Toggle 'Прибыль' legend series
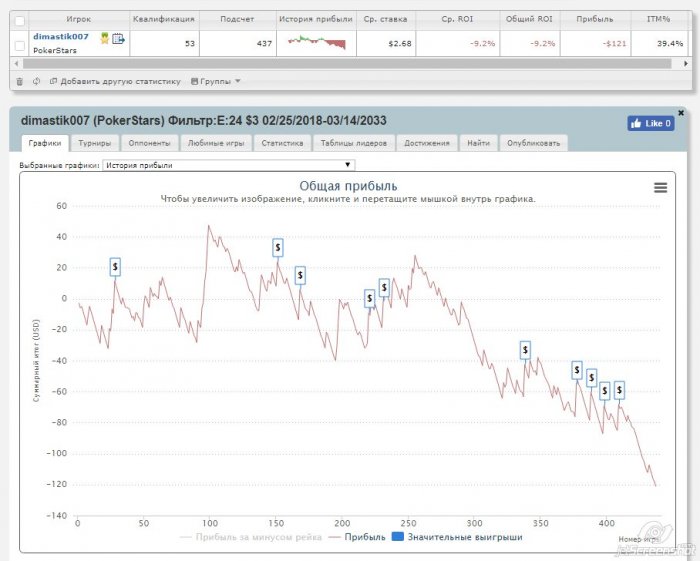This screenshot has width=700, height=561. click(x=357, y=537)
